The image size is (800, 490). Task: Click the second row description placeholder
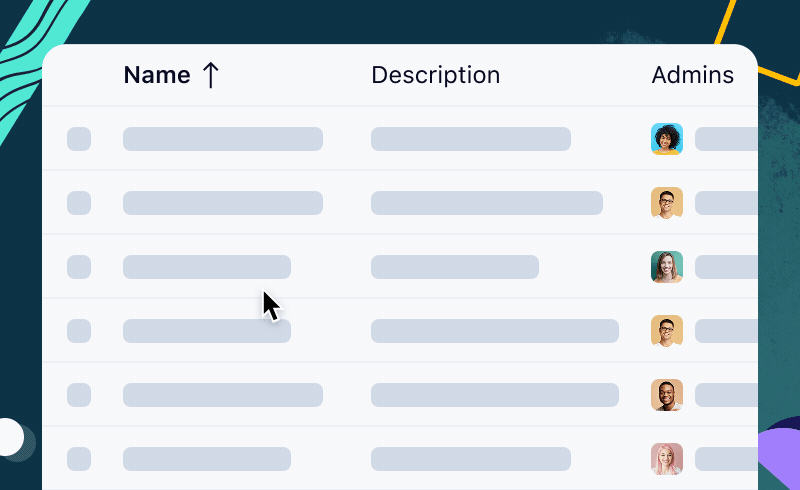487,203
